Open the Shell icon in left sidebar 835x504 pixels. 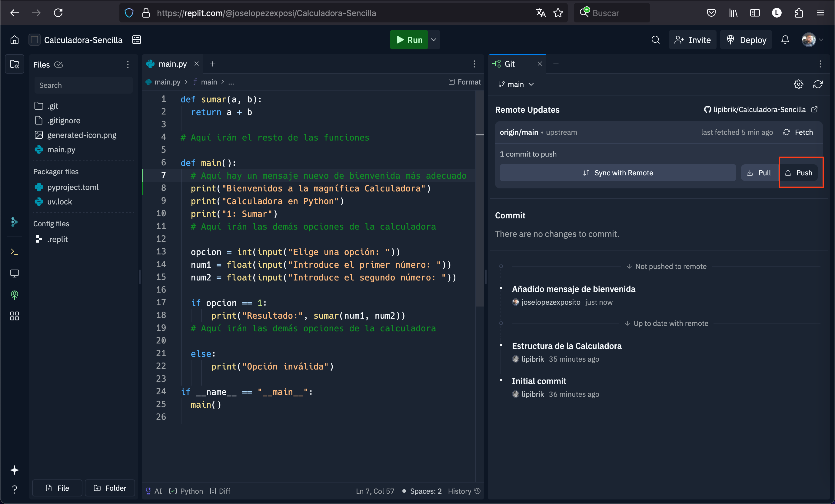[x=14, y=252]
